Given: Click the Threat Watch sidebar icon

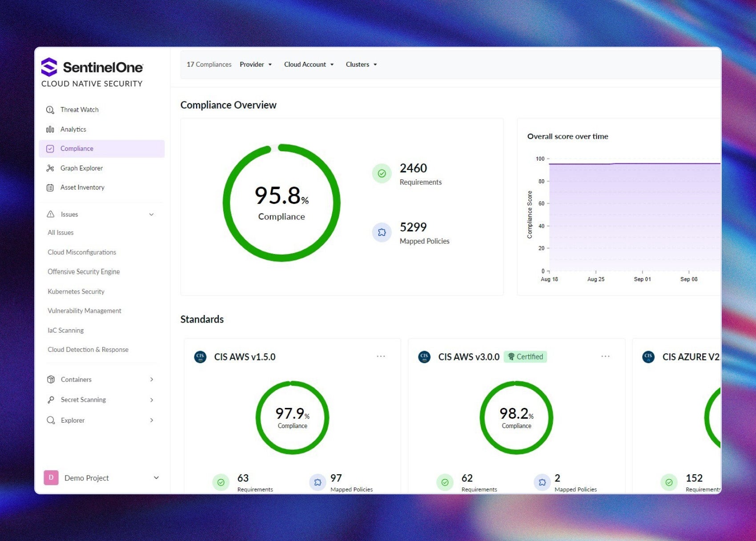Looking at the screenshot, I should pos(50,110).
